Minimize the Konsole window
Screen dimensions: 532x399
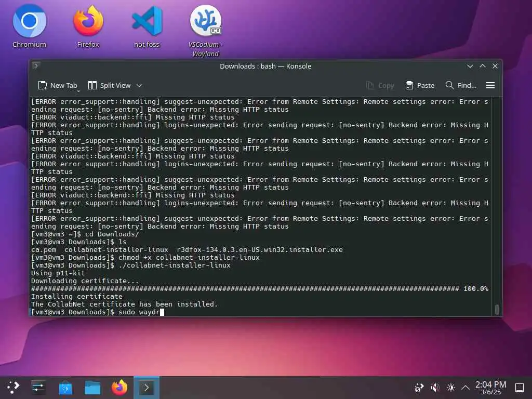coord(470,66)
